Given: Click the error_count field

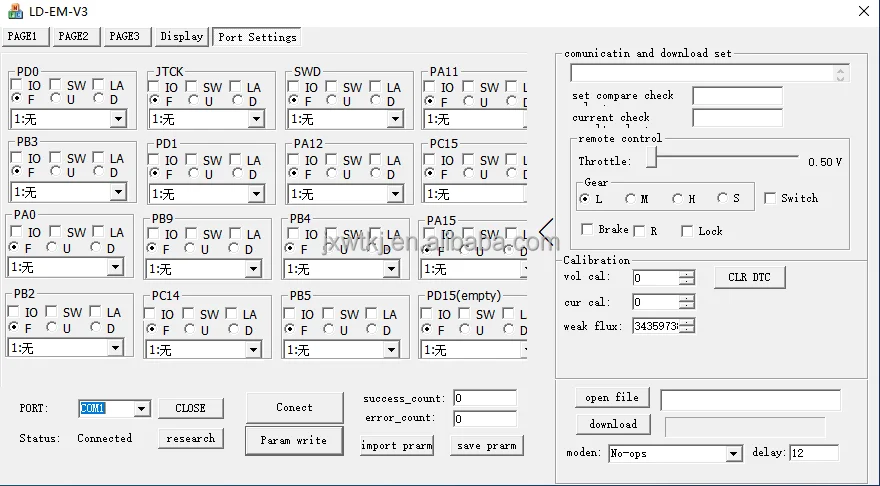Looking at the screenshot, I should [485, 419].
